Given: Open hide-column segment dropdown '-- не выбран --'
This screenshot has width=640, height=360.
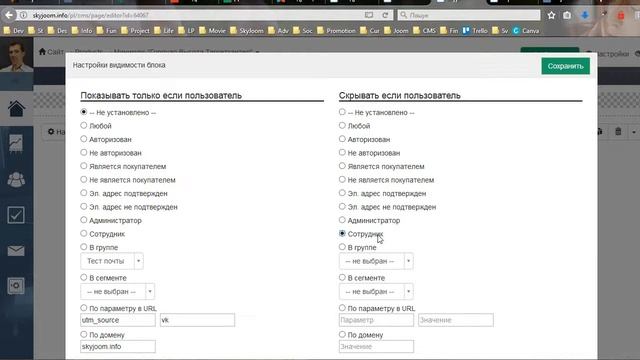Looking at the screenshot, I should tap(376, 291).
